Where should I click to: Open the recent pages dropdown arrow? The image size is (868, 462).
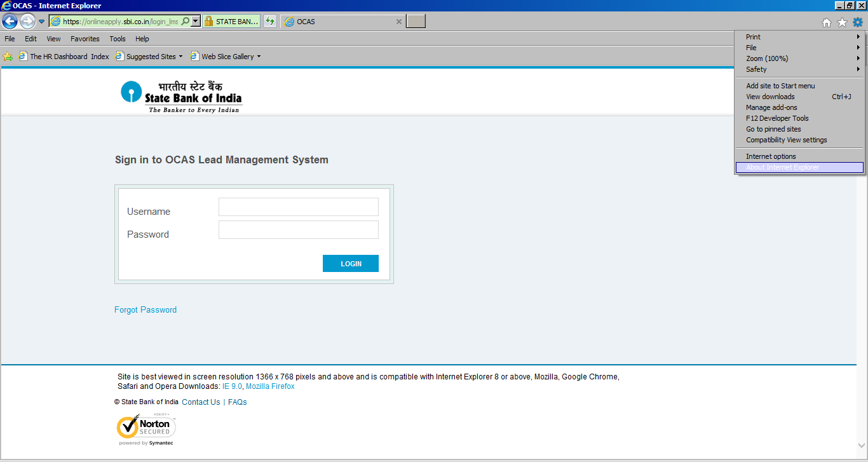click(x=42, y=22)
